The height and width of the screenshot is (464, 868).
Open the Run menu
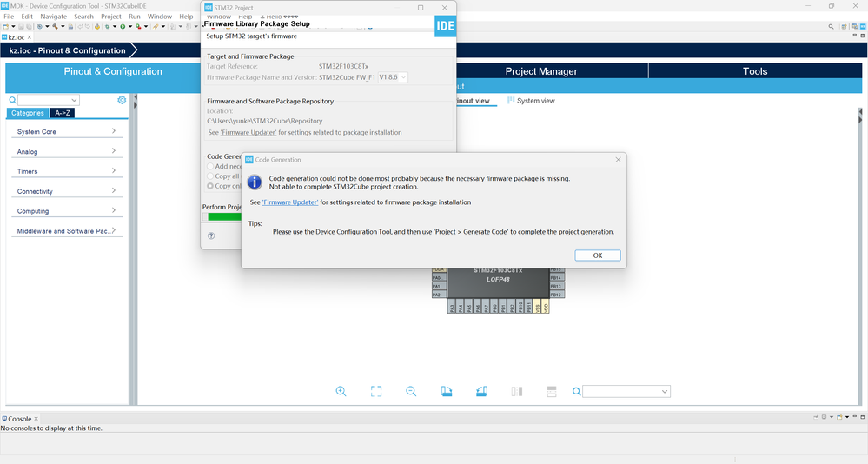(135, 17)
